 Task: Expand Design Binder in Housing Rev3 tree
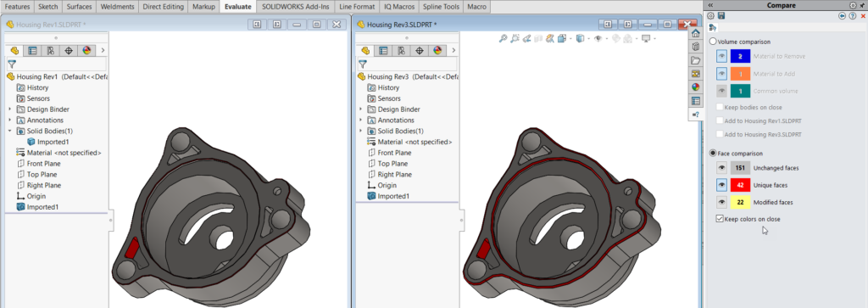tap(361, 109)
